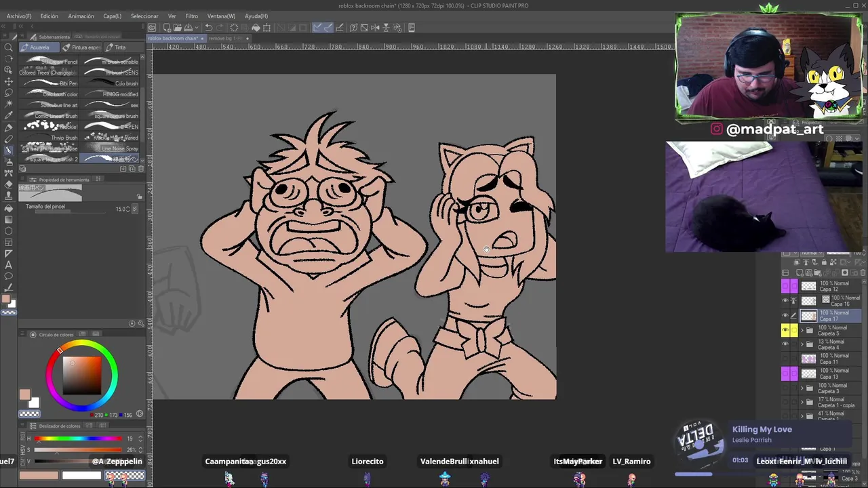The image size is (868, 488).
Task: Select the Pencil tool
Action: pyautogui.click(x=9, y=139)
